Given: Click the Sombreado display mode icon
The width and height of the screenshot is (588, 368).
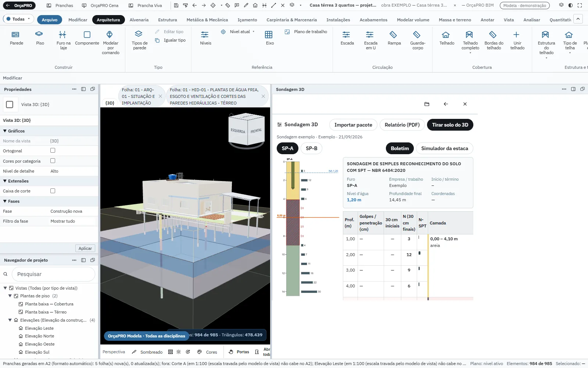Looking at the screenshot, I should click(134, 352).
